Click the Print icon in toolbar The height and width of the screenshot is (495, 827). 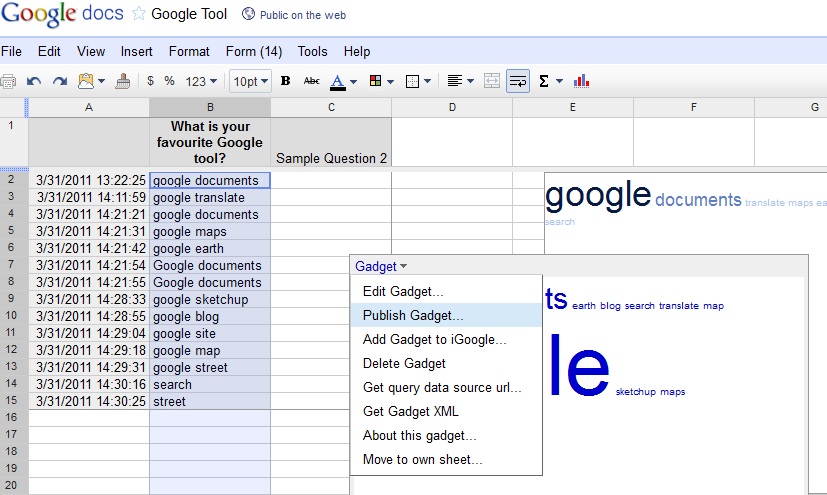click(8, 81)
